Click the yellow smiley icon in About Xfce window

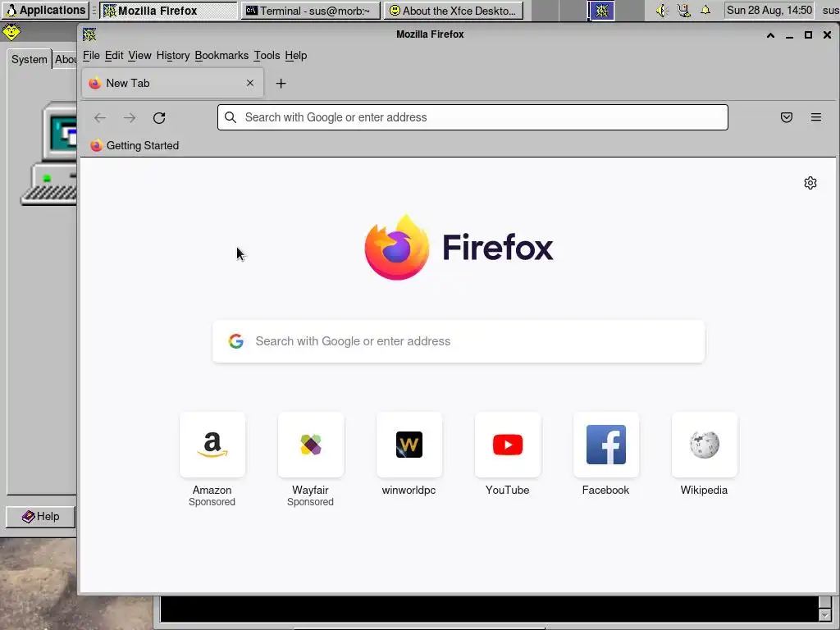click(11, 33)
